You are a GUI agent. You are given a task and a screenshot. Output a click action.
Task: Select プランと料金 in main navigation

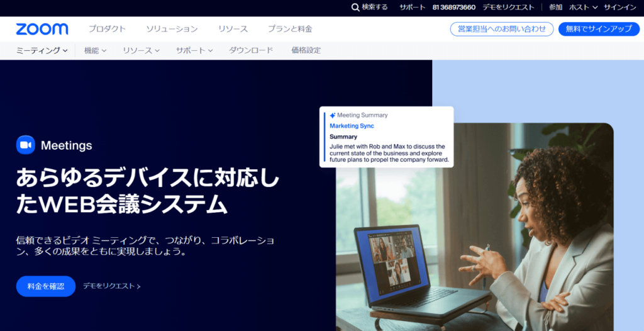point(290,29)
